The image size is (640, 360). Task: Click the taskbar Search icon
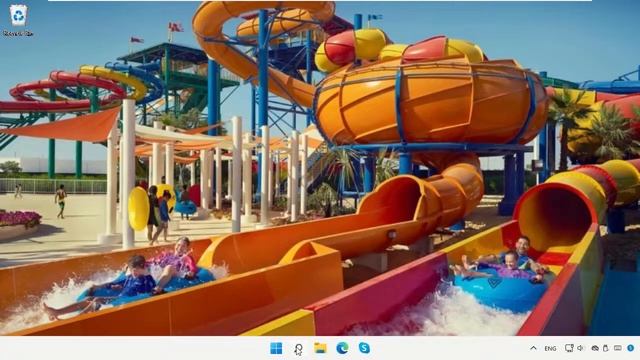tap(298, 348)
